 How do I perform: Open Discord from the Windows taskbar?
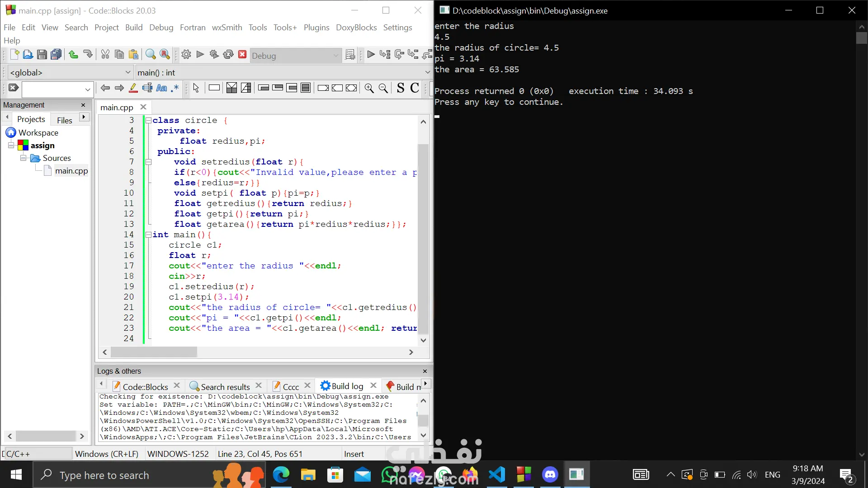550,475
